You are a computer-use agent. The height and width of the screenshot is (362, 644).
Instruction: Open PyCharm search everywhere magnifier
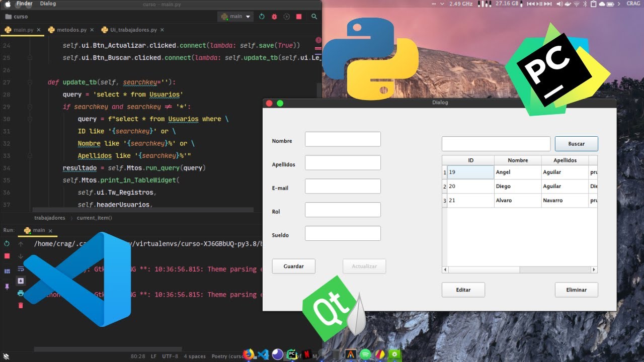(x=314, y=17)
